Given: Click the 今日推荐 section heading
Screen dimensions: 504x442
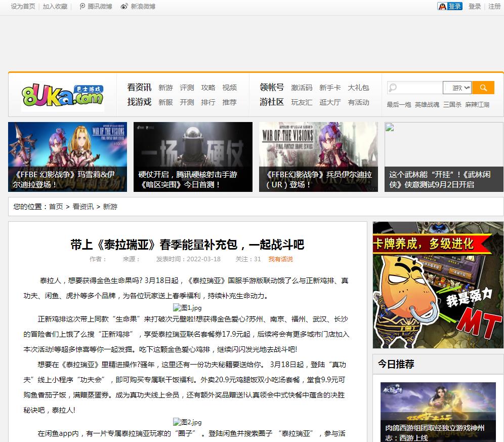Looking at the screenshot, I should (396, 364).
